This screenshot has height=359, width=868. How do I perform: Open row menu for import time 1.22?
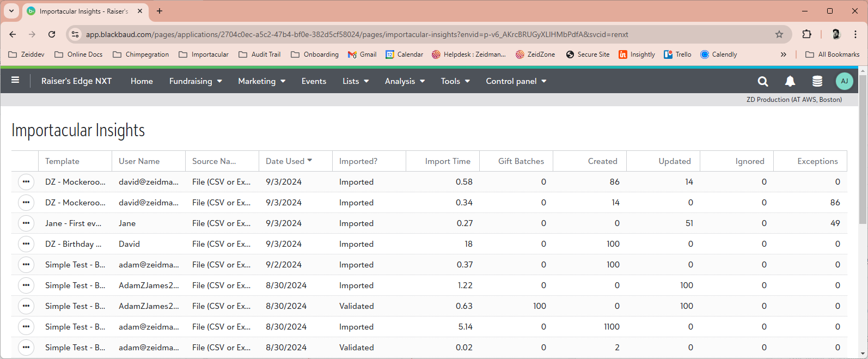[26, 285]
